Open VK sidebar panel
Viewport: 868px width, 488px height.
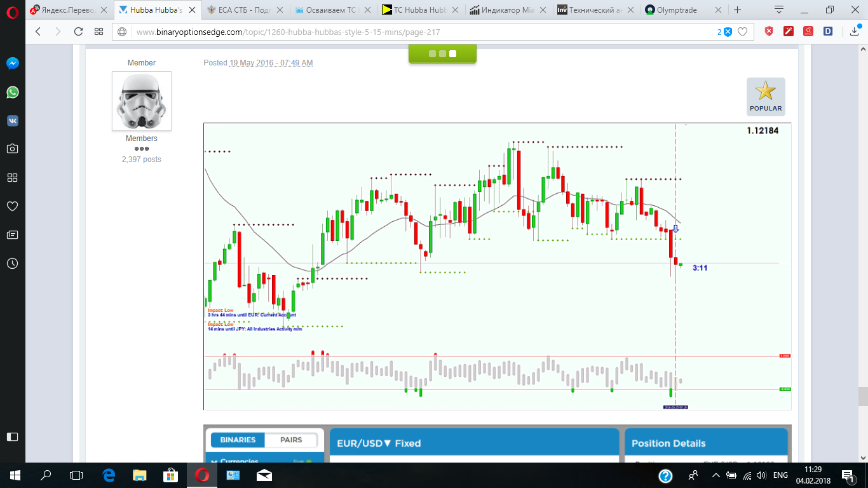pos(13,121)
